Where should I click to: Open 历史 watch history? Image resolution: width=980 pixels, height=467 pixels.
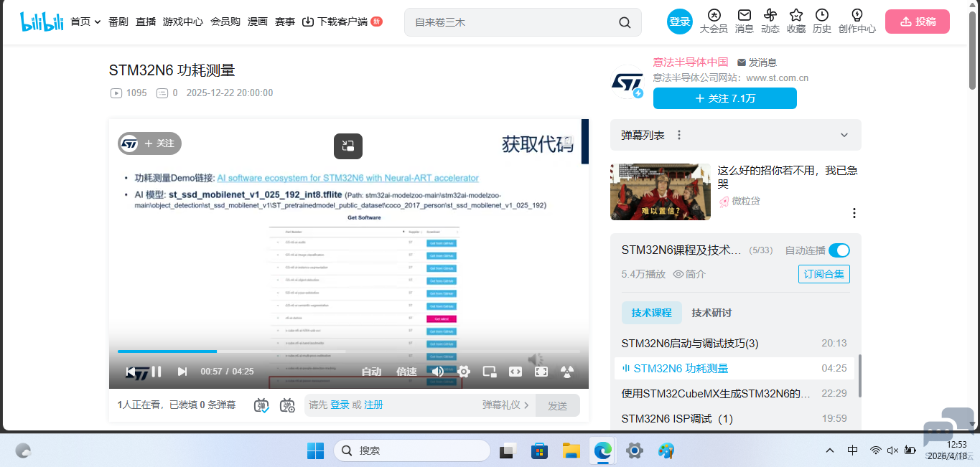(x=821, y=22)
